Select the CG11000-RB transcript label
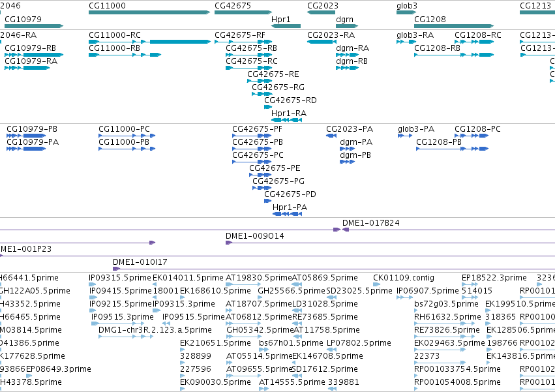The width and height of the screenshot is (555, 392). coord(114,48)
